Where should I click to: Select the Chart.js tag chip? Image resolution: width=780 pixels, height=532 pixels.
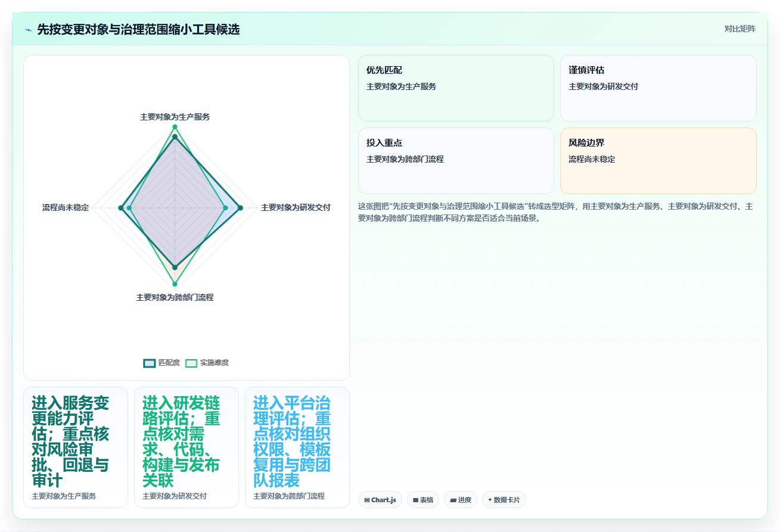click(x=380, y=500)
